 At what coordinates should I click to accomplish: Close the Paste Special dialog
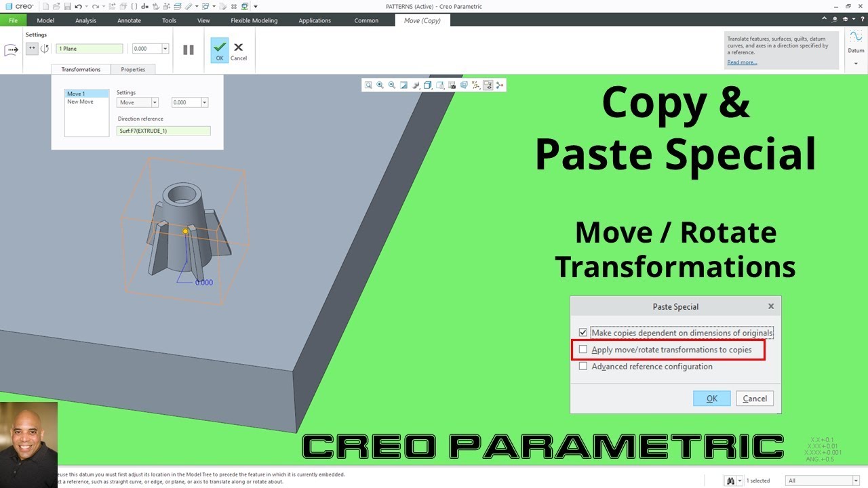(x=771, y=306)
